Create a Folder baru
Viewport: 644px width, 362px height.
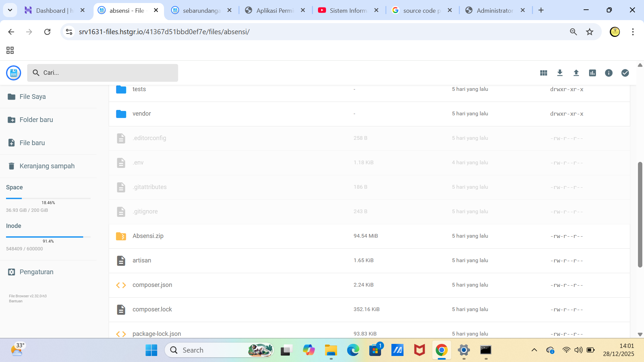(36, 120)
